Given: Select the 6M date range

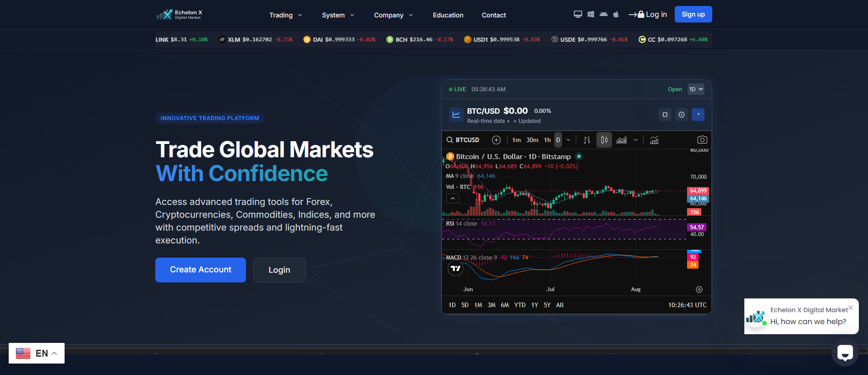Looking at the screenshot, I should (505, 305).
